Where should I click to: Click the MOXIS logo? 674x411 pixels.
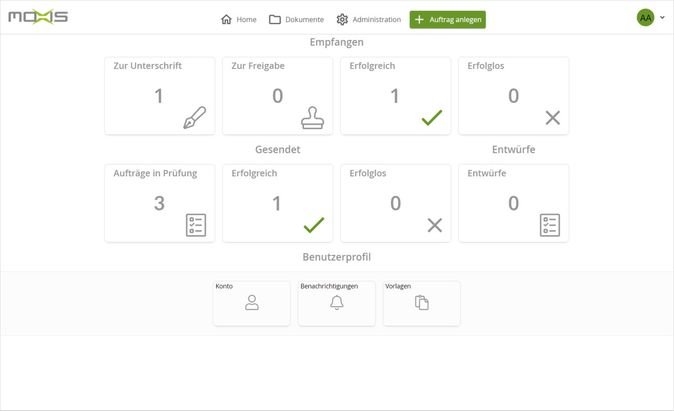(x=38, y=17)
